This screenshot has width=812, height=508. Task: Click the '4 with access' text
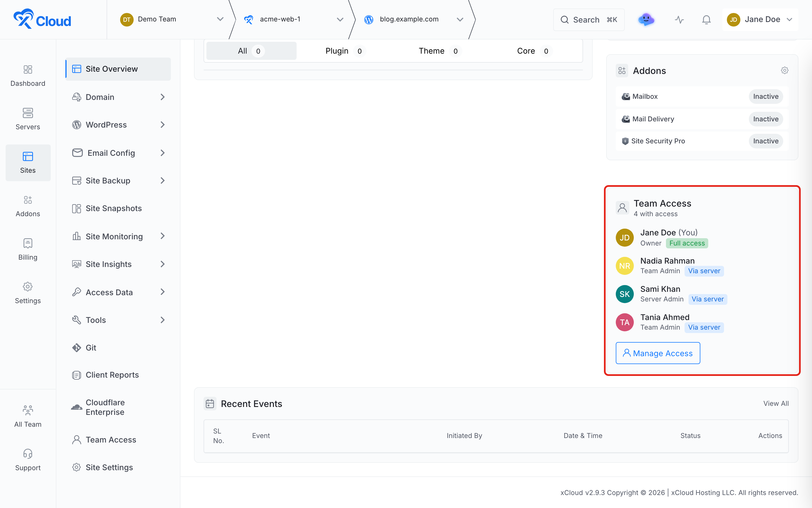[655, 214]
